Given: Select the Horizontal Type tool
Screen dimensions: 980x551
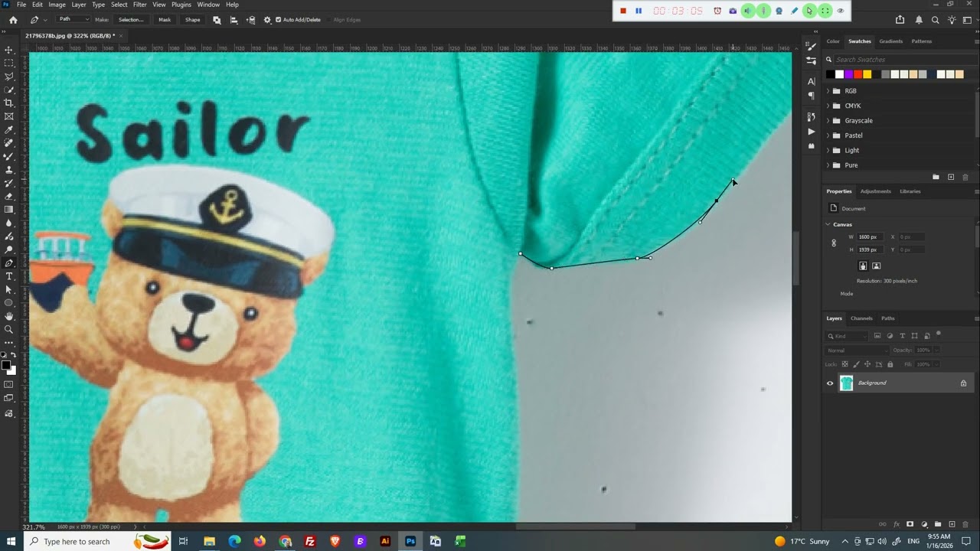Looking at the screenshot, I should 9,276.
